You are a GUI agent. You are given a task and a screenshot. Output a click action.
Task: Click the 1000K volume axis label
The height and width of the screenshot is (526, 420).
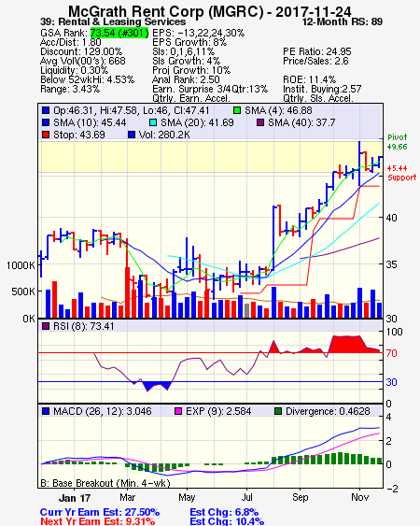point(21,265)
